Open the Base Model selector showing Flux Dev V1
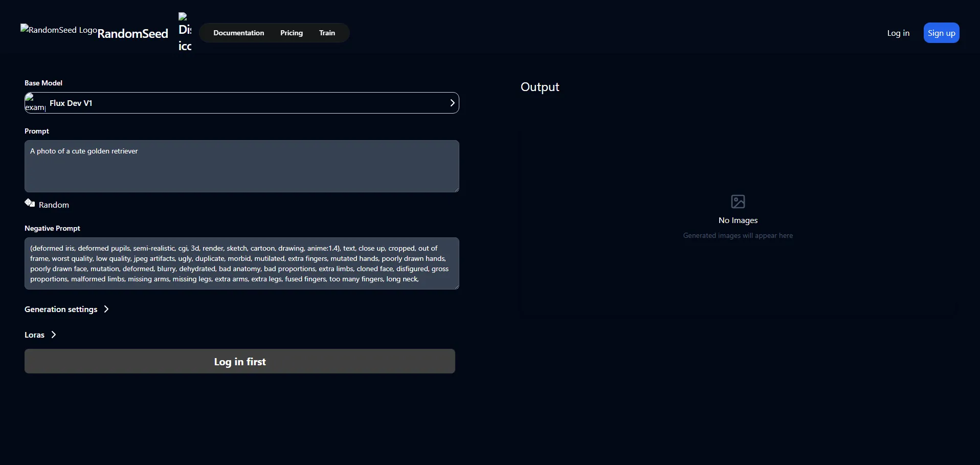The width and height of the screenshot is (980, 465). click(241, 103)
